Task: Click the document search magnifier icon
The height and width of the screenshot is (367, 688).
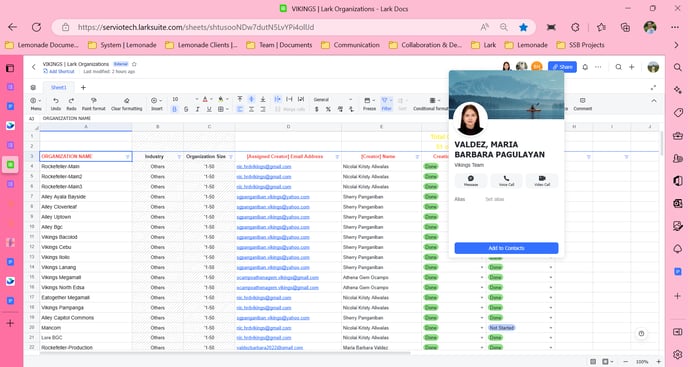Action: coord(618,67)
